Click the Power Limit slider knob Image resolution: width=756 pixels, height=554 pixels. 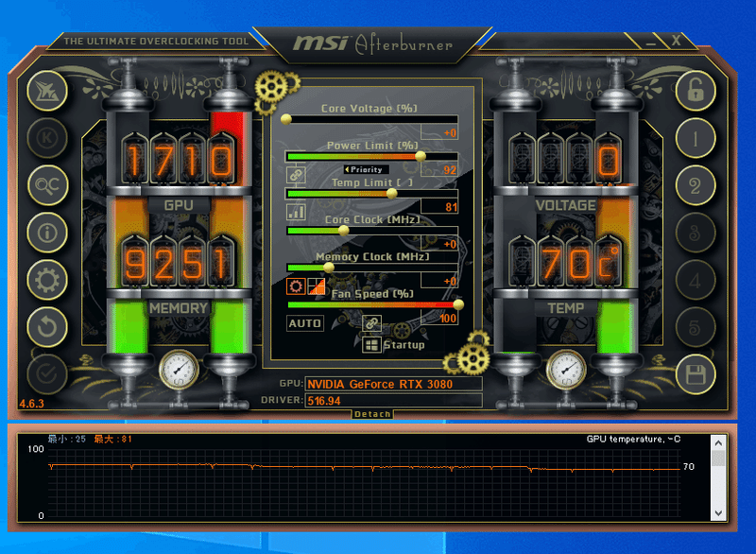(x=421, y=156)
